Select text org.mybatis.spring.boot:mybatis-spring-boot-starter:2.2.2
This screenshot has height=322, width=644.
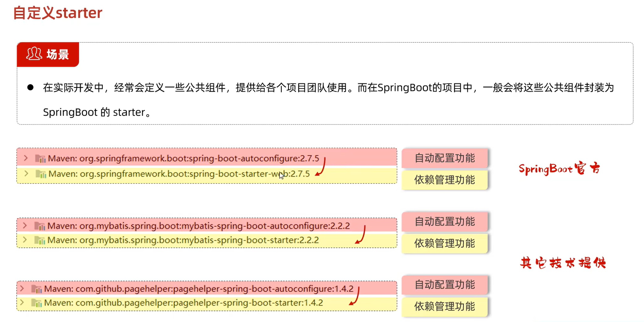(199, 240)
